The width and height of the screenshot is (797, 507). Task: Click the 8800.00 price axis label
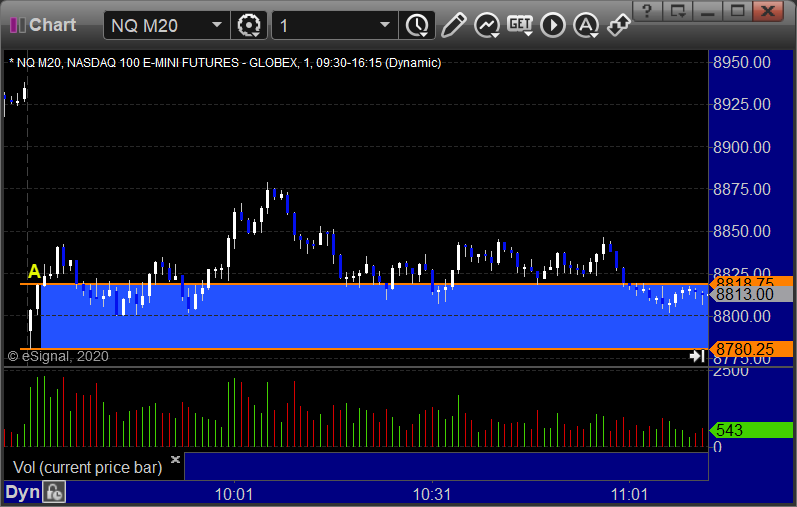(742, 316)
